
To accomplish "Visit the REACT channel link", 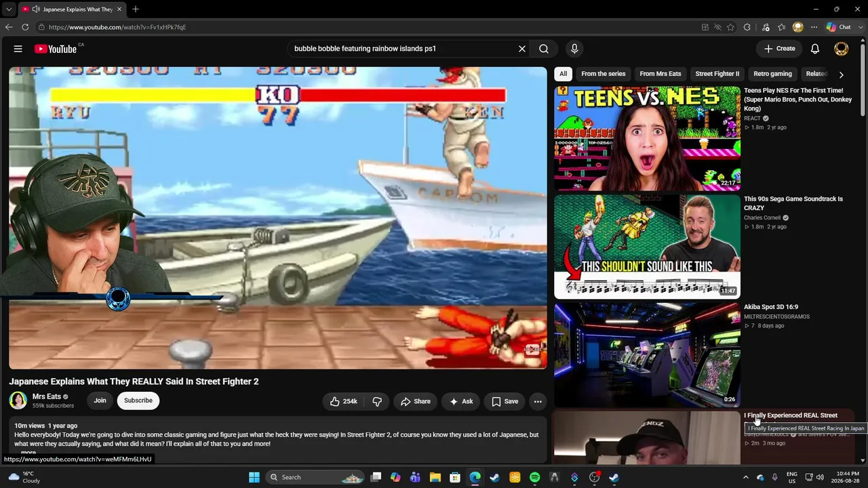I will point(753,119).
